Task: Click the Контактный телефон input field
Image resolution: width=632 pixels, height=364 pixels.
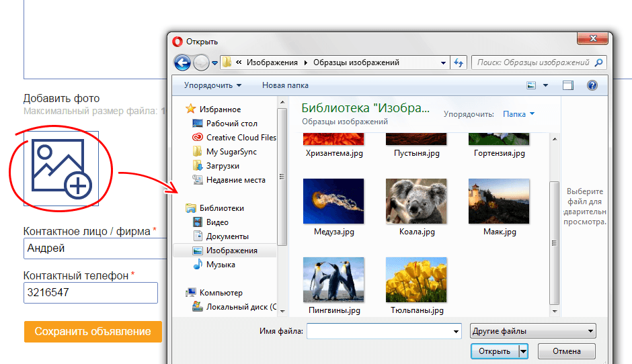Action: (90, 293)
